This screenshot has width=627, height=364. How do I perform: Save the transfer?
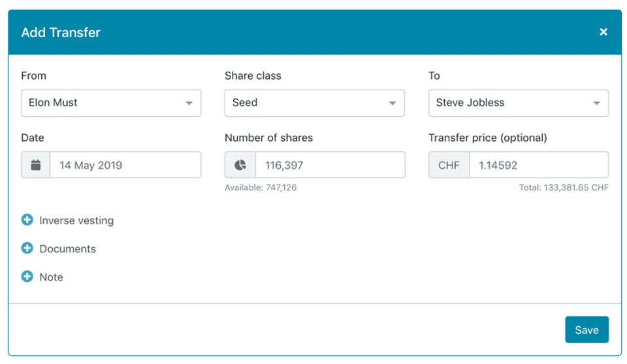587,330
